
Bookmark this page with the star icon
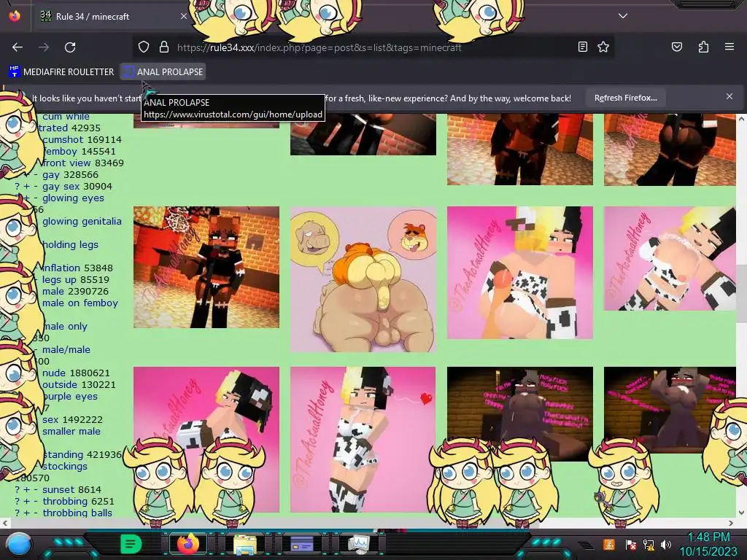click(x=603, y=47)
